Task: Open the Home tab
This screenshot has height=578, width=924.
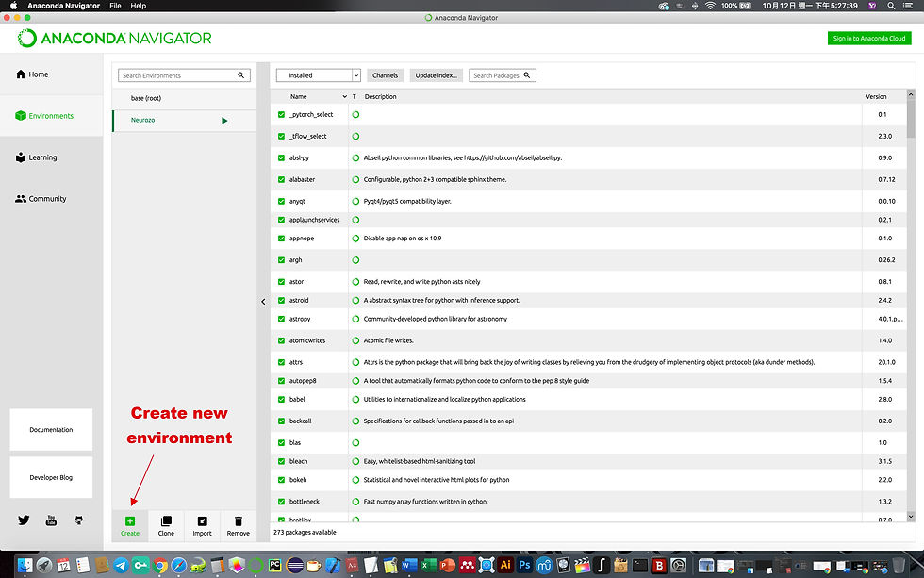Action: (51, 74)
